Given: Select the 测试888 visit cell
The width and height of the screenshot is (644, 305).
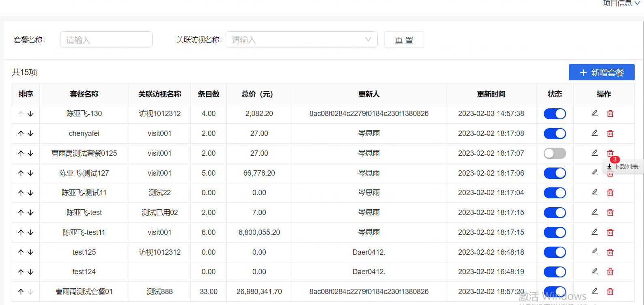Looking at the screenshot, I should pos(159,292).
